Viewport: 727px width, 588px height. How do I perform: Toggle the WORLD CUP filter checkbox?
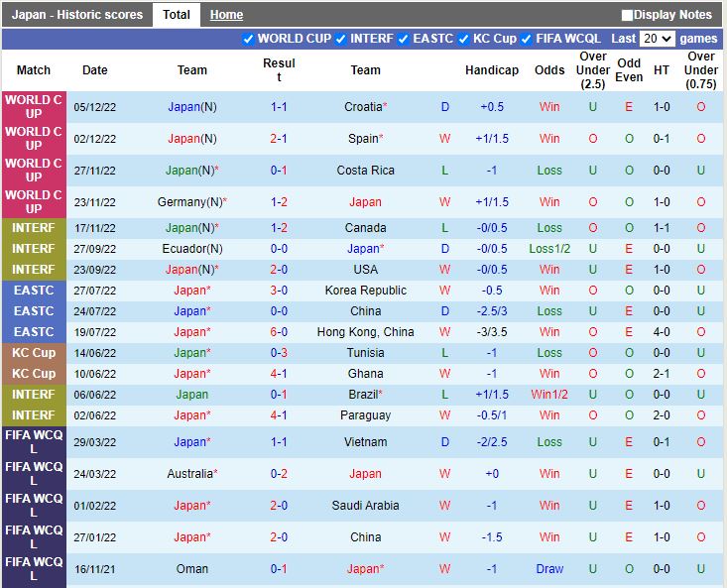point(248,39)
